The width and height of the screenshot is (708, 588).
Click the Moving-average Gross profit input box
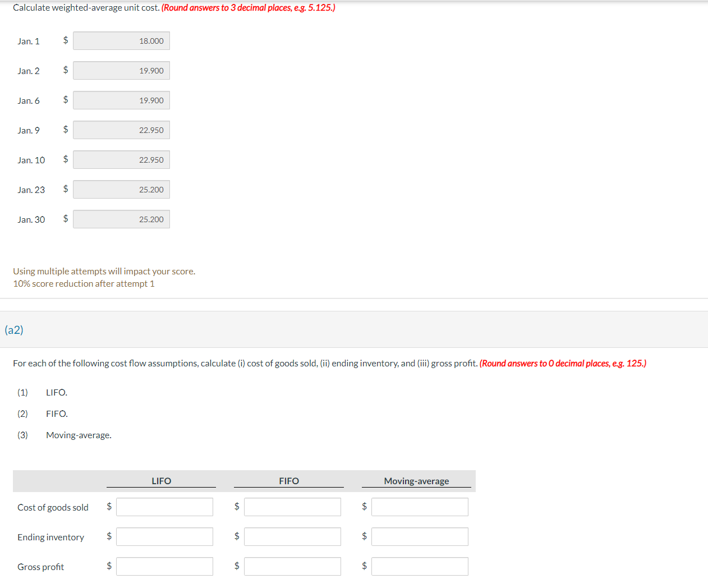tap(420, 566)
